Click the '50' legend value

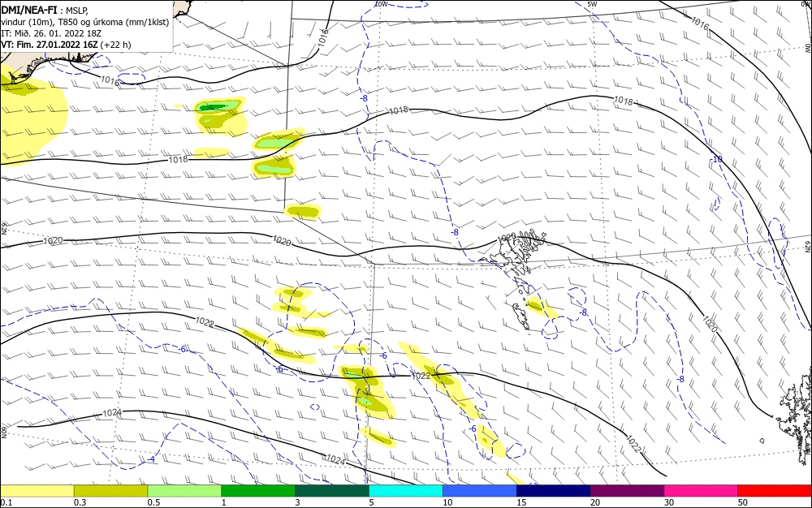743,502
